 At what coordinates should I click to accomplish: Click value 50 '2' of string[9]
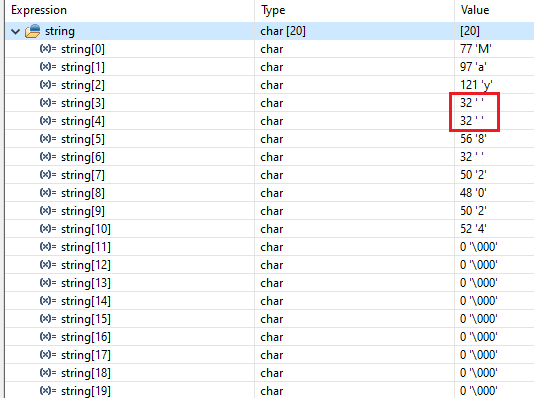tap(473, 211)
